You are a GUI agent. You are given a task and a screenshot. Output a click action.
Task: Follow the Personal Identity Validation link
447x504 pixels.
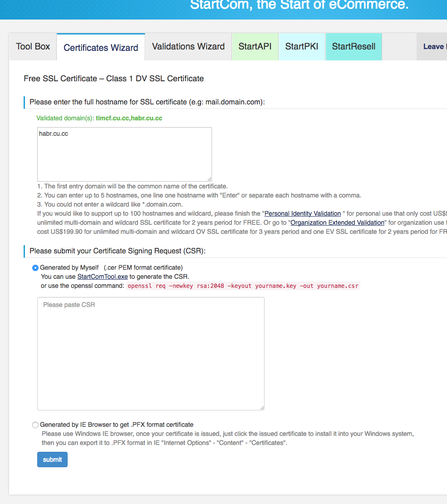coord(303,213)
